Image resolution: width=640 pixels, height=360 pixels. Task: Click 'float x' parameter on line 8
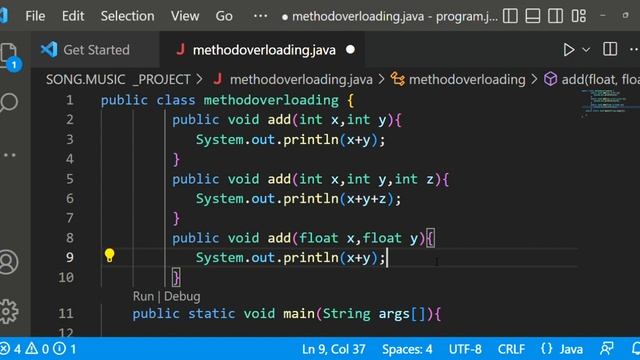pyautogui.click(x=327, y=238)
